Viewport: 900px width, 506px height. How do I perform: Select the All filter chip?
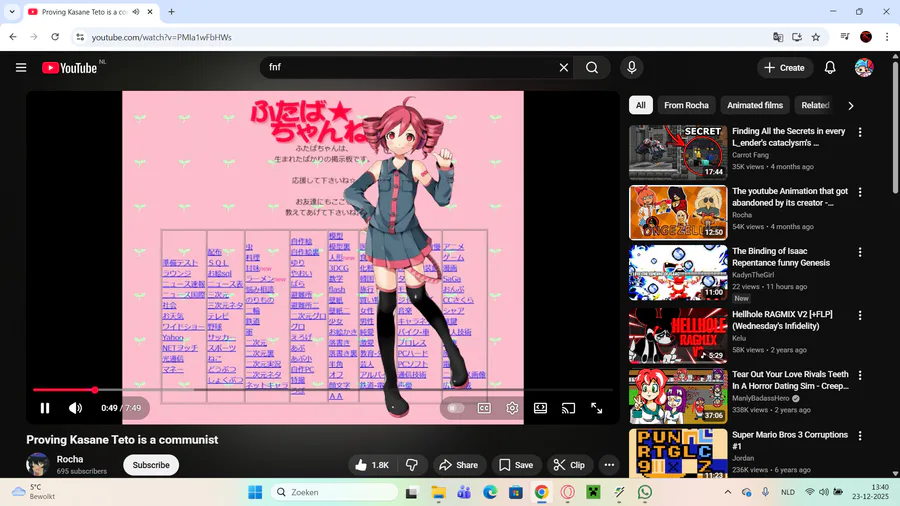641,105
